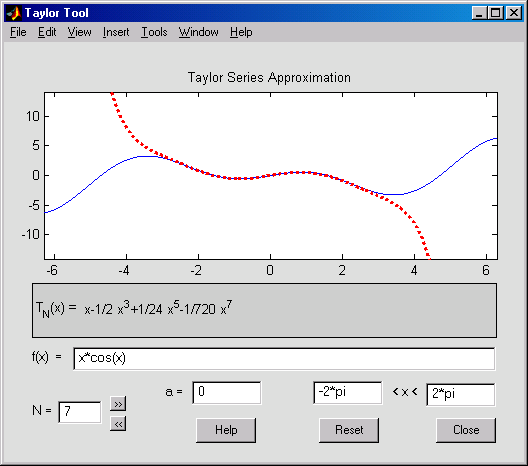Screen dimensions: 528x466
Task: Click the Close button at bottom right
Action: (x=466, y=430)
